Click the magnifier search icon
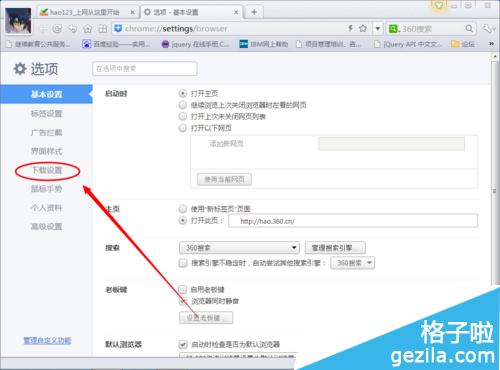The width and height of the screenshot is (500, 370). (469, 29)
